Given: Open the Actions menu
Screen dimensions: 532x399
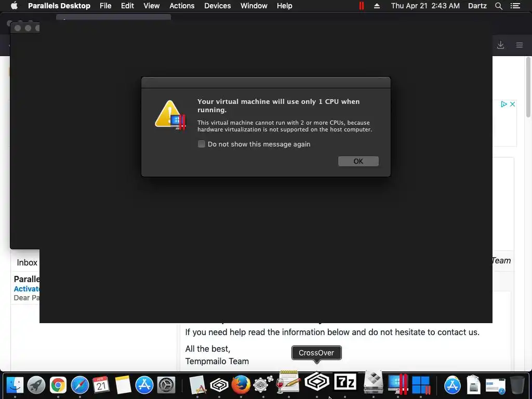Looking at the screenshot, I should click(x=182, y=6).
